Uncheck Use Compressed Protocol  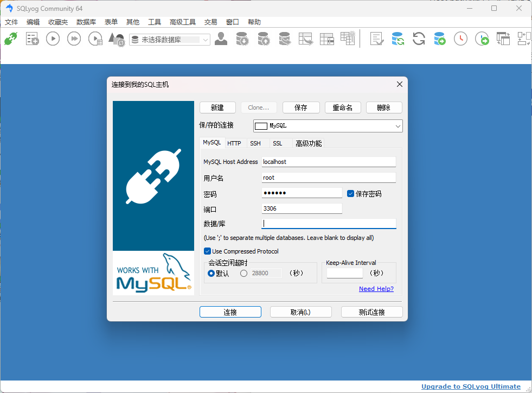tap(207, 251)
